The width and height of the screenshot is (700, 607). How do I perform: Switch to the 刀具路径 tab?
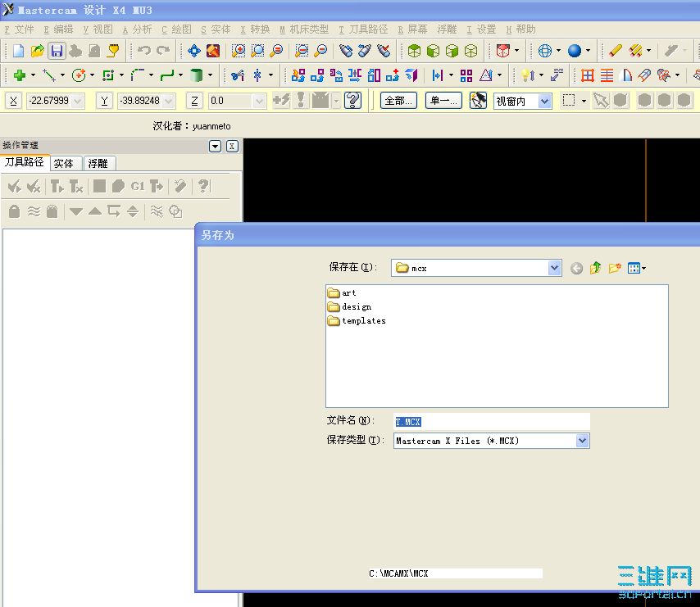coord(25,162)
